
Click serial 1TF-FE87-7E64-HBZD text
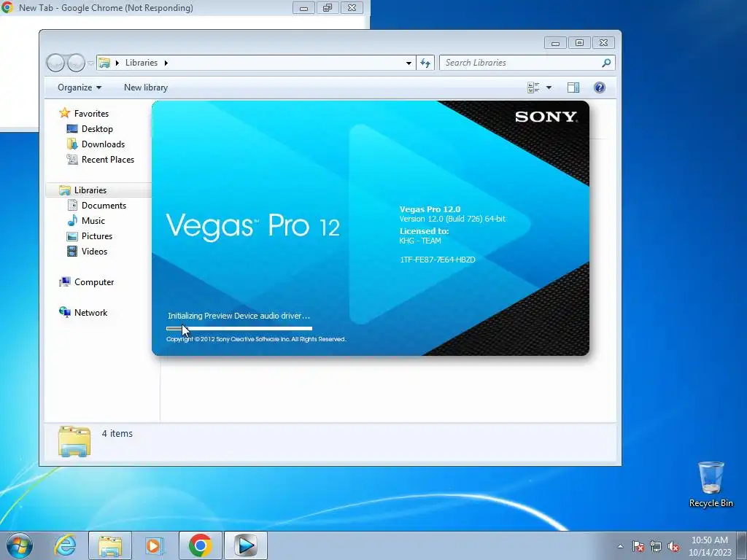click(x=438, y=260)
